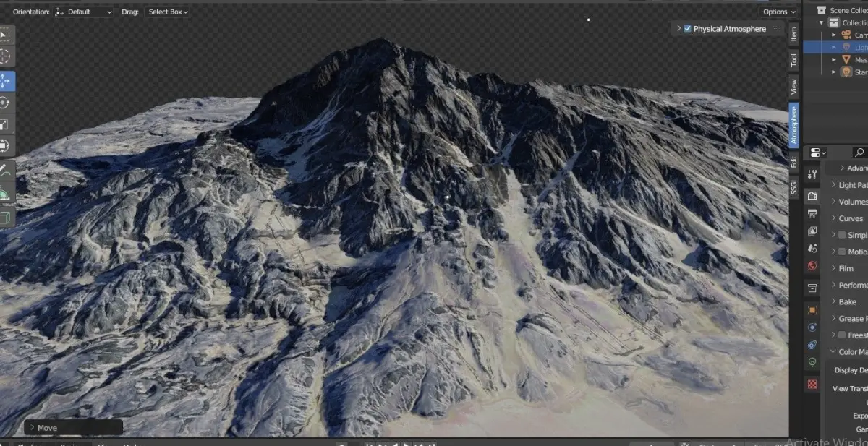Collapse the Collection tree arrow in outliner

(822, 22)
